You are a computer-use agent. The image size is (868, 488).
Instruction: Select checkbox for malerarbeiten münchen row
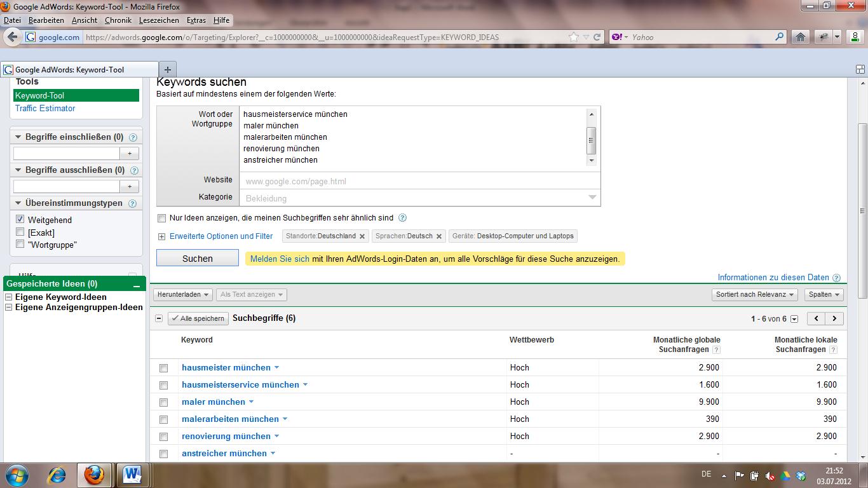tap(163, 419)
